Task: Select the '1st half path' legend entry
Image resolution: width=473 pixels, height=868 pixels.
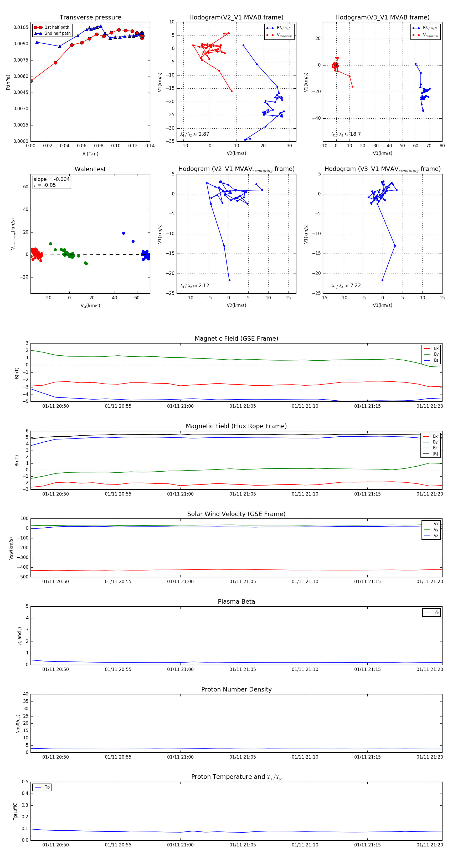Action: click(x=52, y=27)
